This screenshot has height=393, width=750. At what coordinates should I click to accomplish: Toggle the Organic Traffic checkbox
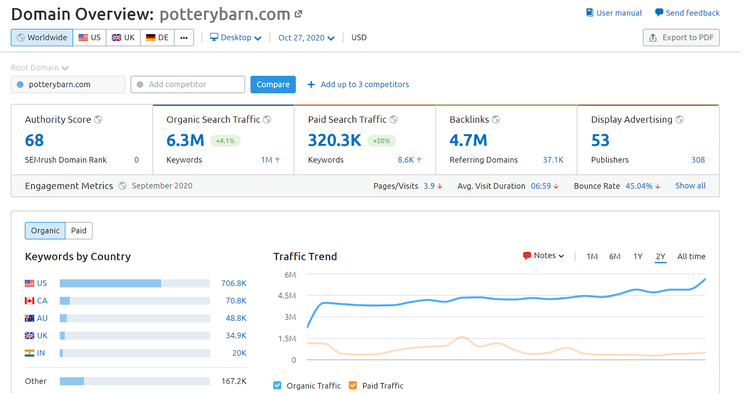(x=277, y=385)
